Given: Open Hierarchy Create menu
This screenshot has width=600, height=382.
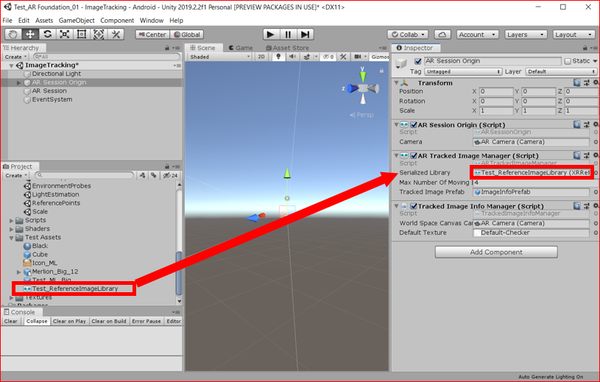Looking at the screenshot, I should [x=15, y=57].
